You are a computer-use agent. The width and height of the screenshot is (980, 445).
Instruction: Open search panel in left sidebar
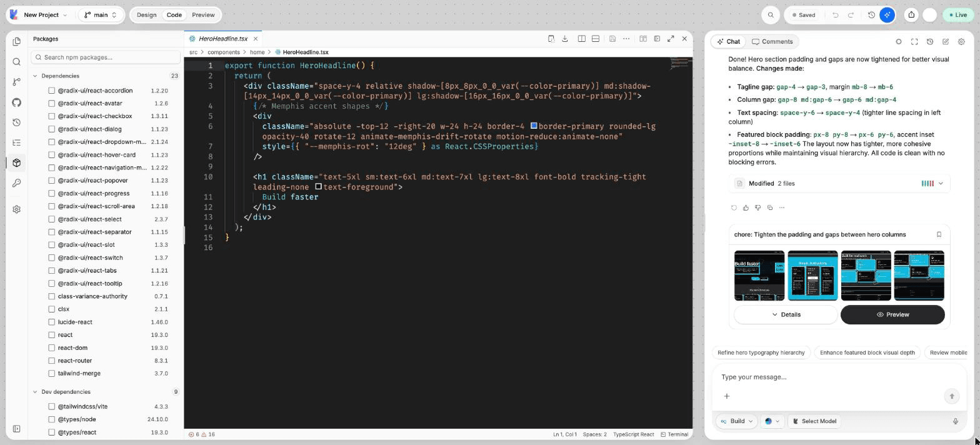point(17,62)
